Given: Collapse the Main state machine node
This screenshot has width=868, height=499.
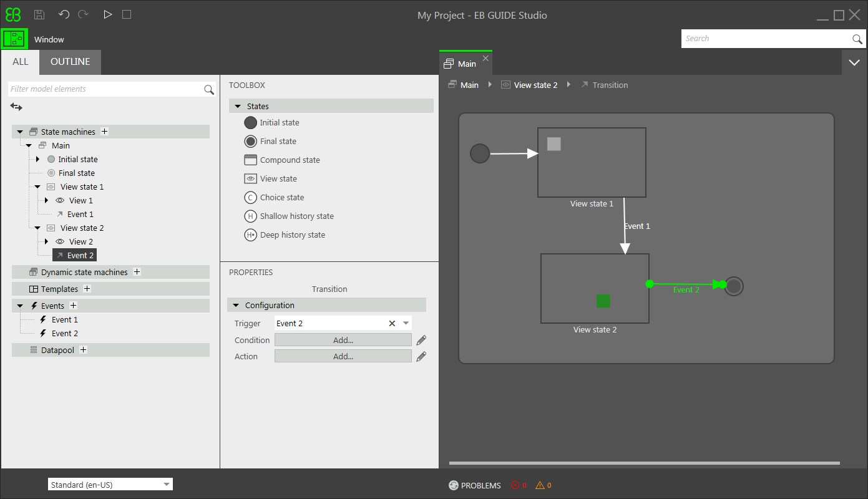Looking at the screenshot, I should pyautogui.click(x=29, y=145).
